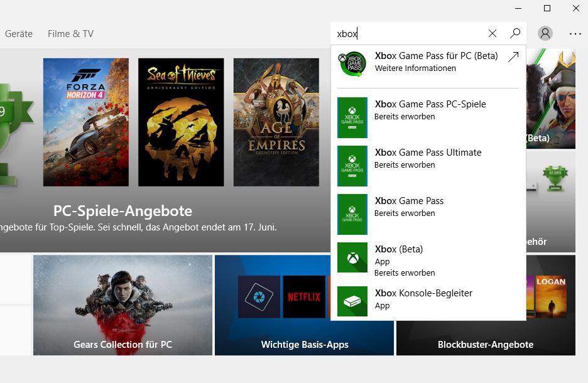Click the Xbox Game Pass Ultimate tile icon
588x383 pixels.
pyautogui.click(x=352, y=166)
